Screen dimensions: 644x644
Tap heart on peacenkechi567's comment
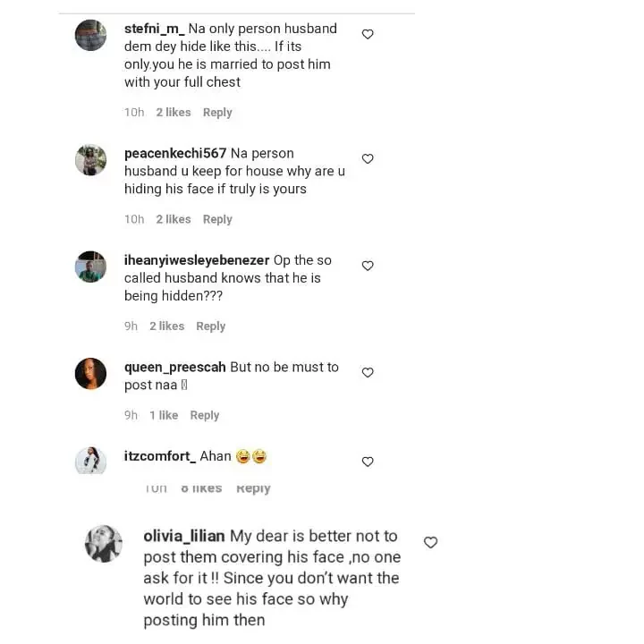[x=367, y=158]
